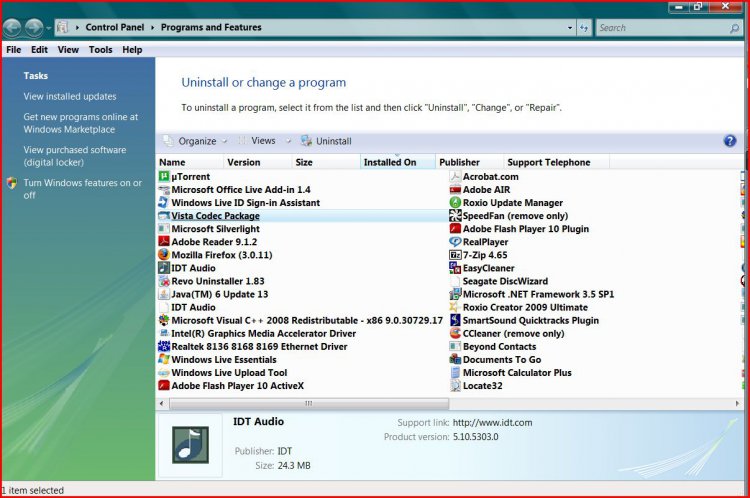This screenshot has width=750, height=498.
Task: Click the Documents To Go icon
Action: pos(455,359)
